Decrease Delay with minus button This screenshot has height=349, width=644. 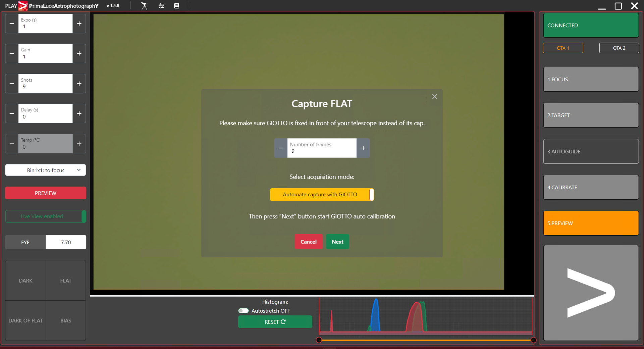point(12,113)
